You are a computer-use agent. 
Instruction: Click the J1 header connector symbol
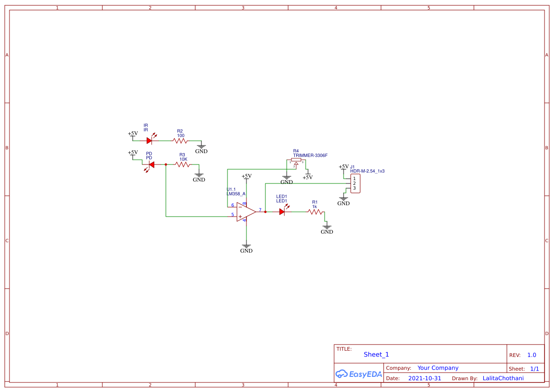355,183
